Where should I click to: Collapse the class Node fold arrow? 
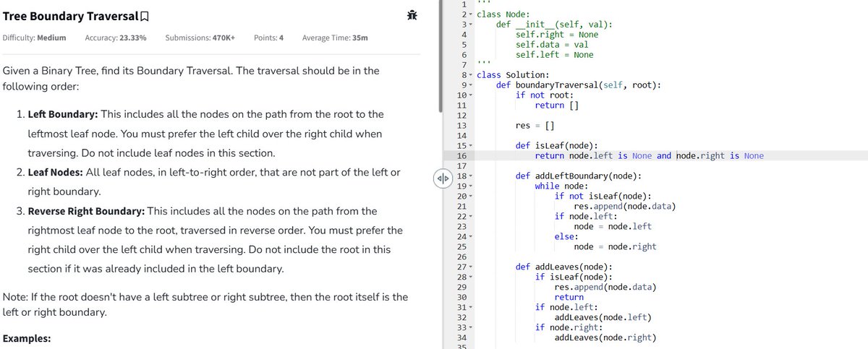pos(471,15)
